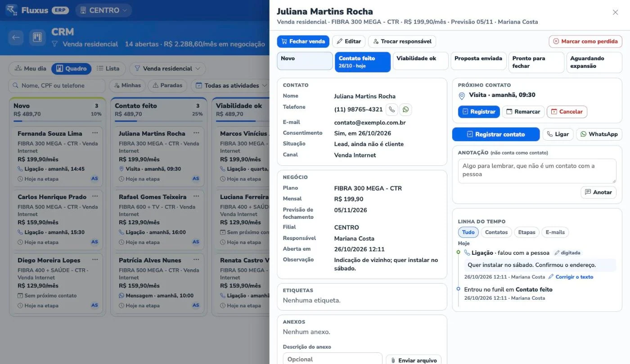Toggle the Paradas filter chip
The height and width of the screenshot is (364, 630).
coord(167,85)
